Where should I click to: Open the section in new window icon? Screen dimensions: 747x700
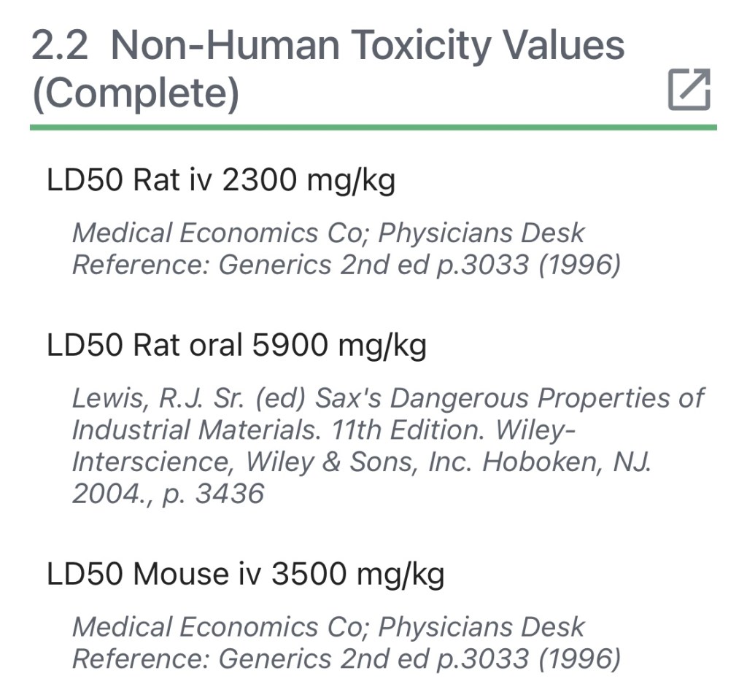tap(689, 90)
